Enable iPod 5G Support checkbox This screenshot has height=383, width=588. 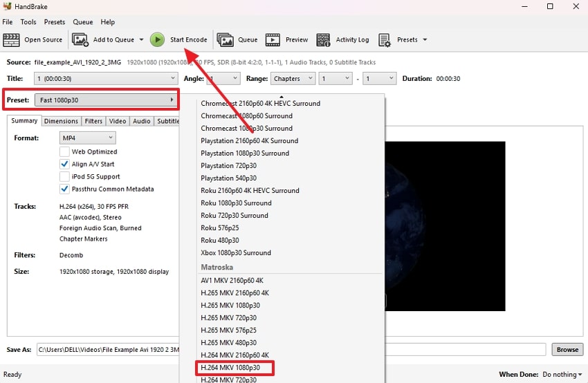[64, 176]
